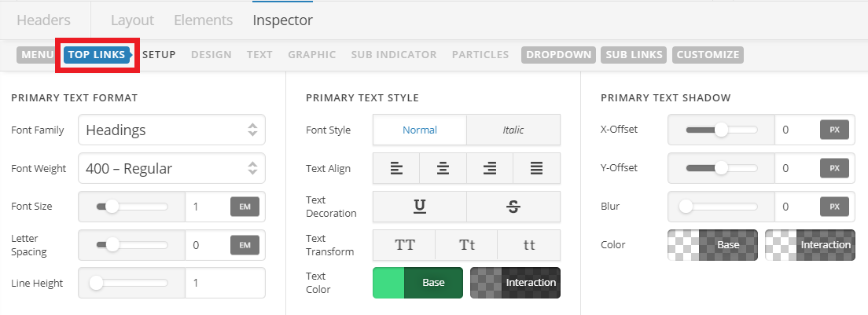
Task: Apply strikethrough text decoration
Action: pos(513,207)
